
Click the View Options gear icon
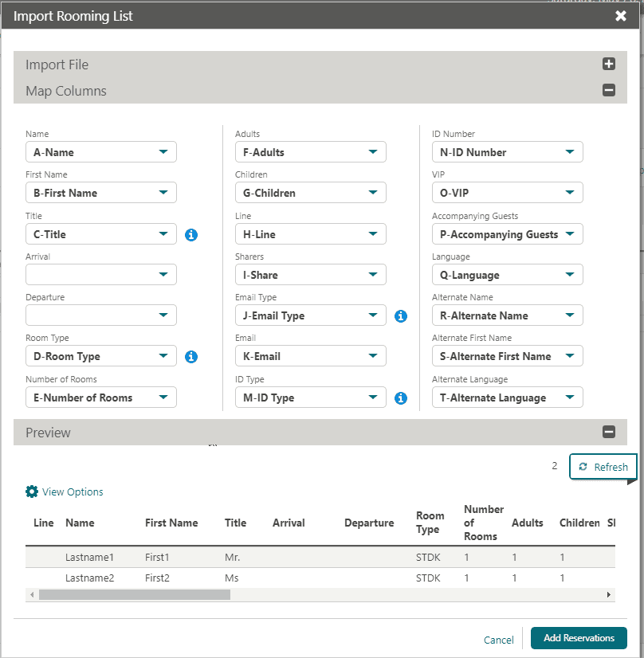32,492
